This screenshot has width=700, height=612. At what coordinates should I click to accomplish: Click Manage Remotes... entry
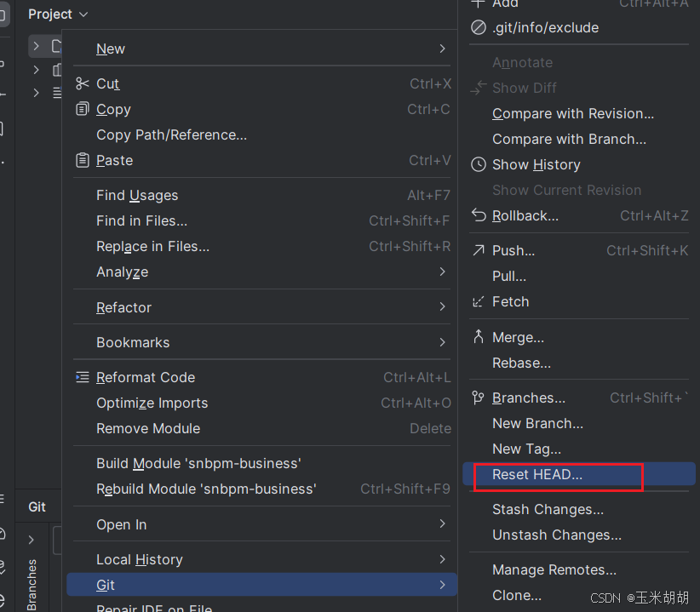click(x=554, y=569)
